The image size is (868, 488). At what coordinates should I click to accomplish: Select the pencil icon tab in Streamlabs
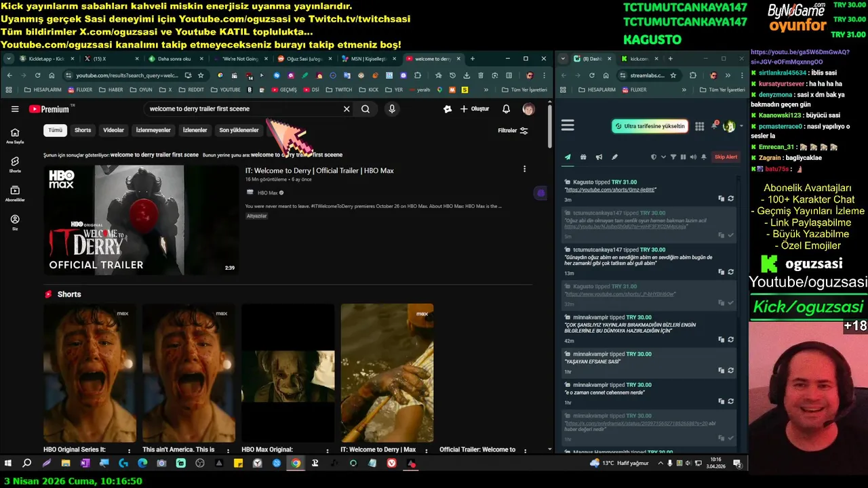coord(614,157)
